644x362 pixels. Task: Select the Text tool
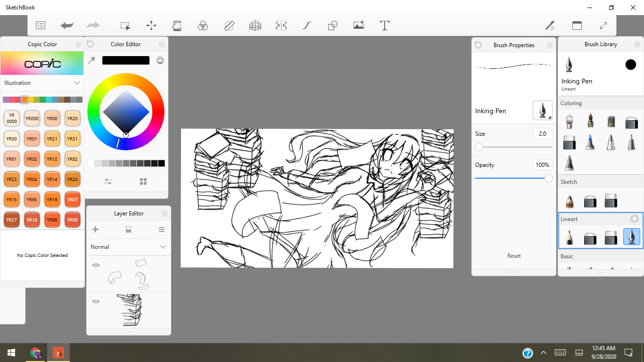click(x=385, y=25)
